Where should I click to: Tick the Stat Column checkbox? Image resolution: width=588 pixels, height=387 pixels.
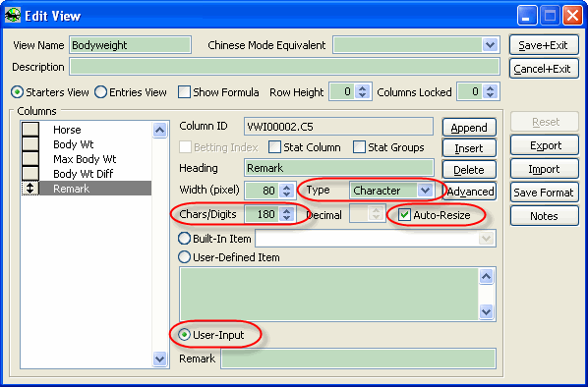pyautogui.click(x=274, y=147)
